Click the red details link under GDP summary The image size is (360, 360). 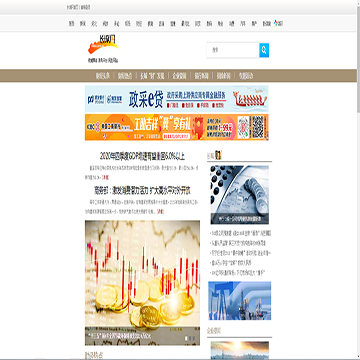(x=105, y=177)
